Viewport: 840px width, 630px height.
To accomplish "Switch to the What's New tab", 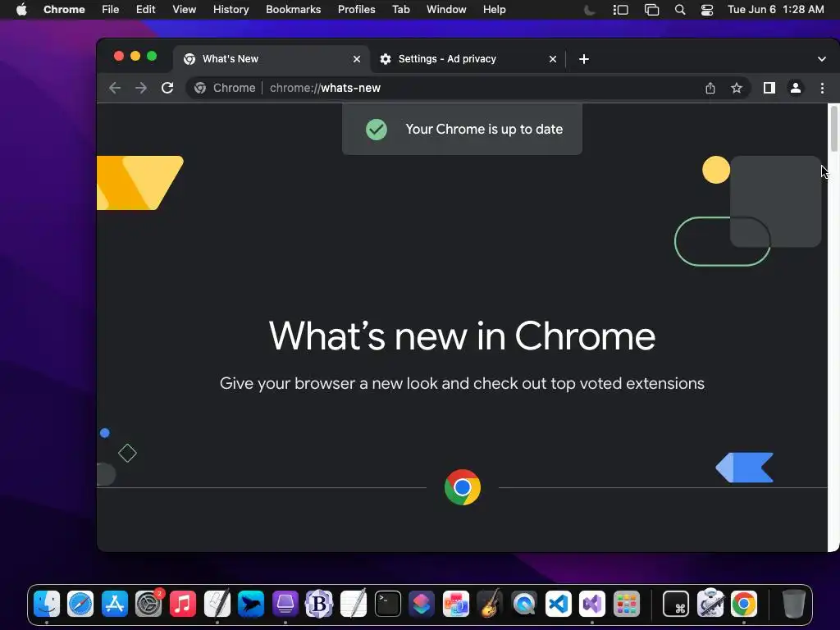I will point(271,59).
